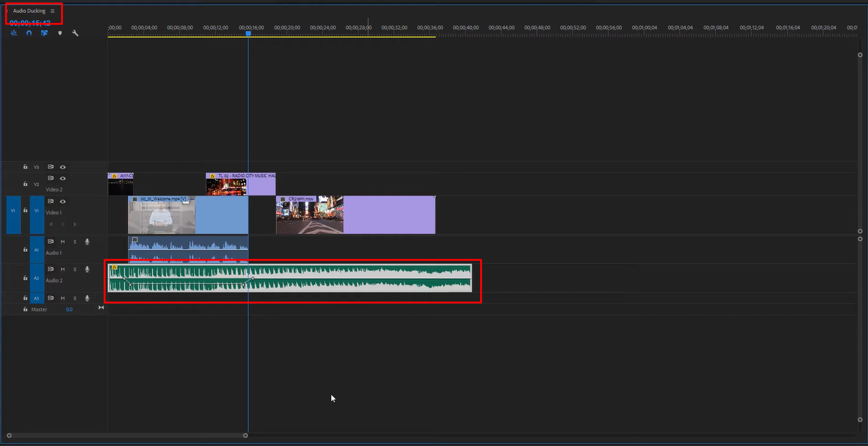The height and width of the screenshot is (446, 868).
Task: Toggle sync lock for Audio 1
Action: tap(50, 242)
